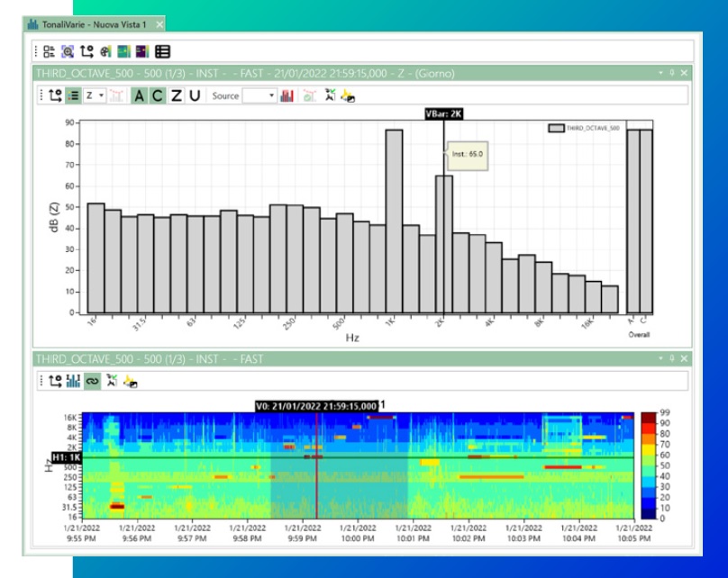Toggle the link chain button in spectrogram toolbar
This screenshot has height=578, width=728.
(x=91, y=381)
